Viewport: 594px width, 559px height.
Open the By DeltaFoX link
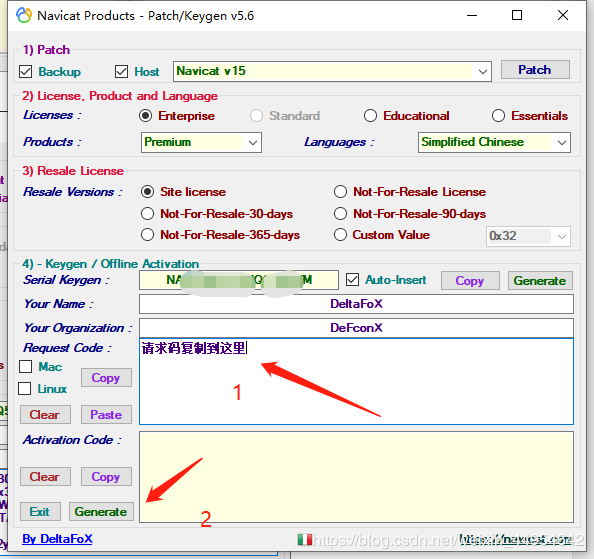click(x=57, y=539)
